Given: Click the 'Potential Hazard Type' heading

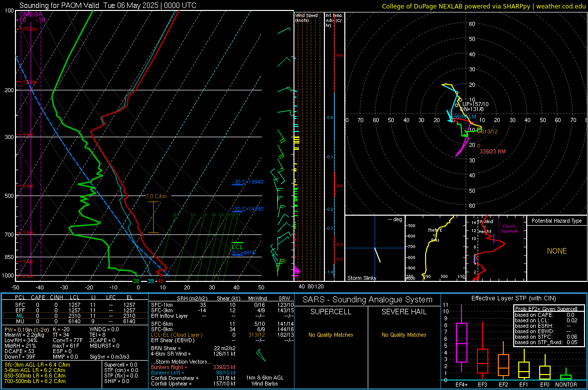Looking at the screenshot, I should 557,221.
